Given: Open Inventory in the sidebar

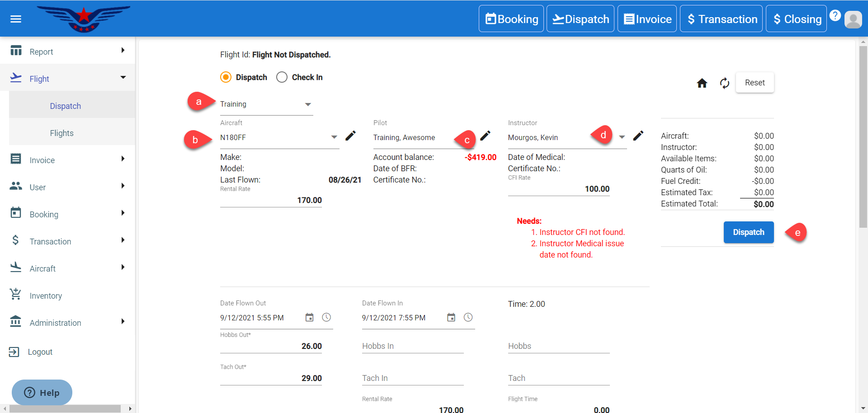Looking at the screenshot, I should [x=46, y=296].
